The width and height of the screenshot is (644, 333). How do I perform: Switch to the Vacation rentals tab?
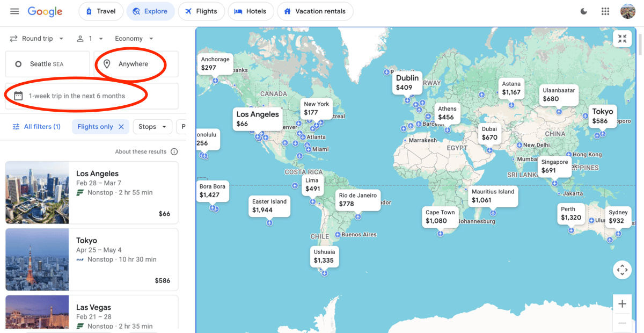pos(315,11)
